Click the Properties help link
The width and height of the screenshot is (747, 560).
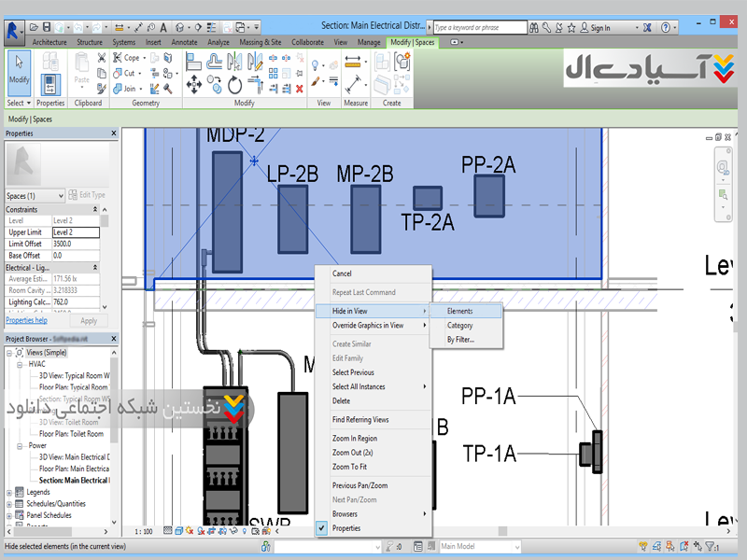point(27,320)
